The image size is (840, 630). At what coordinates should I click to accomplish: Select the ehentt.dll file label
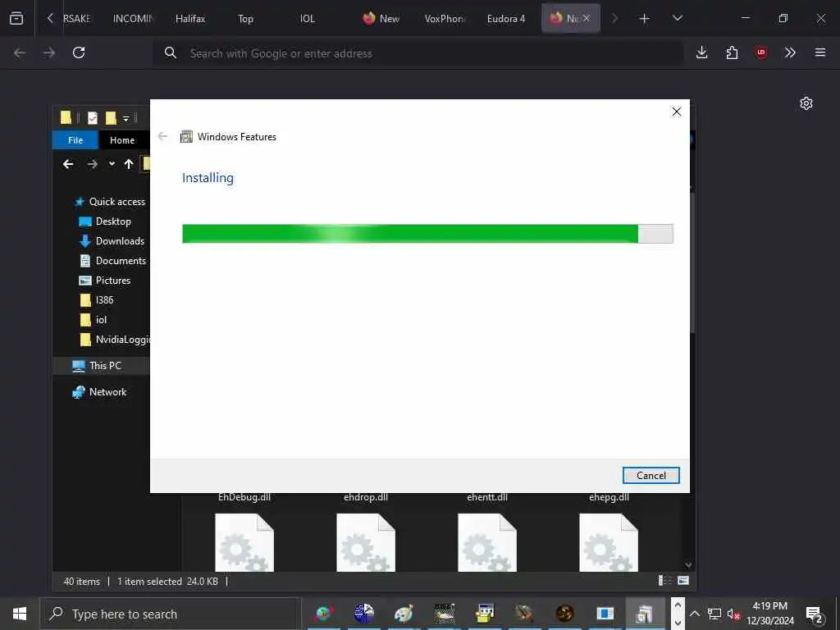pyautogui.click(x=487, y=498)
